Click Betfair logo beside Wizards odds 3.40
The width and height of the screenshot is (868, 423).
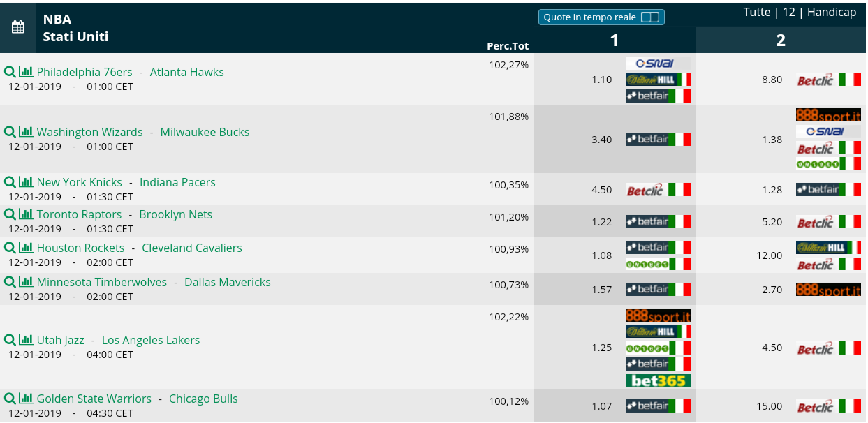(658, 139)
